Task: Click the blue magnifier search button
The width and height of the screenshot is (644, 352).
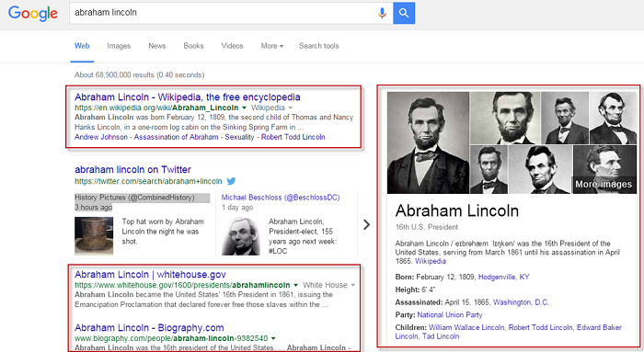Action: coord(404,13)
